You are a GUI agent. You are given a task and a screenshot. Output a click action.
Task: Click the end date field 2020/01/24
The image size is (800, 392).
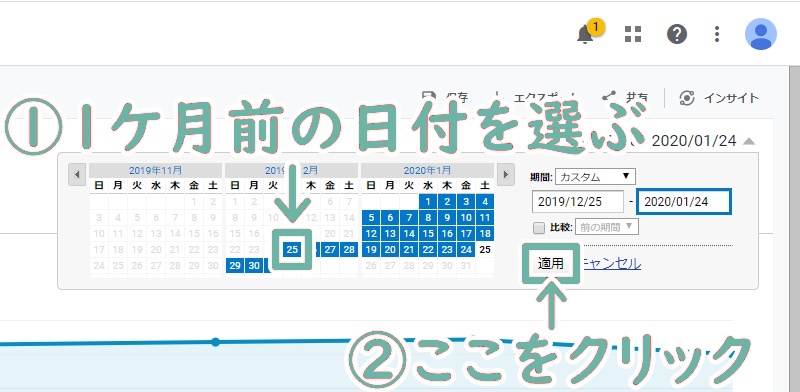pyautogui.click(x=684, y=202)
